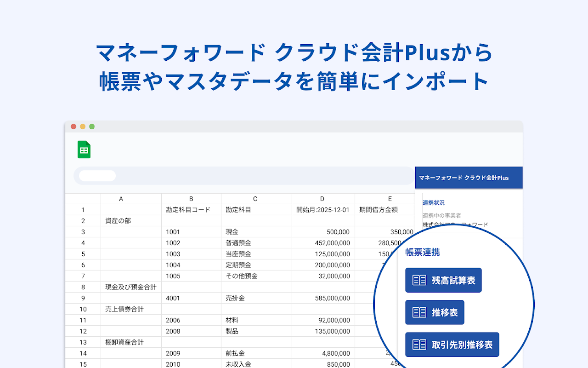Click the マネーフォワード クラウド会計Plus sidebar title
588x368 pixels.
[464, 178]
